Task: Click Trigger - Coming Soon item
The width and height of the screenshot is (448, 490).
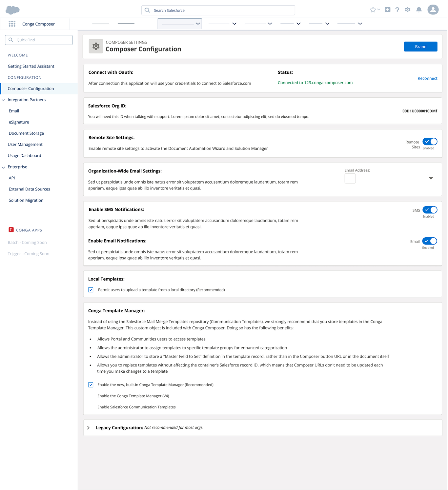Action: tap(29, 254)
